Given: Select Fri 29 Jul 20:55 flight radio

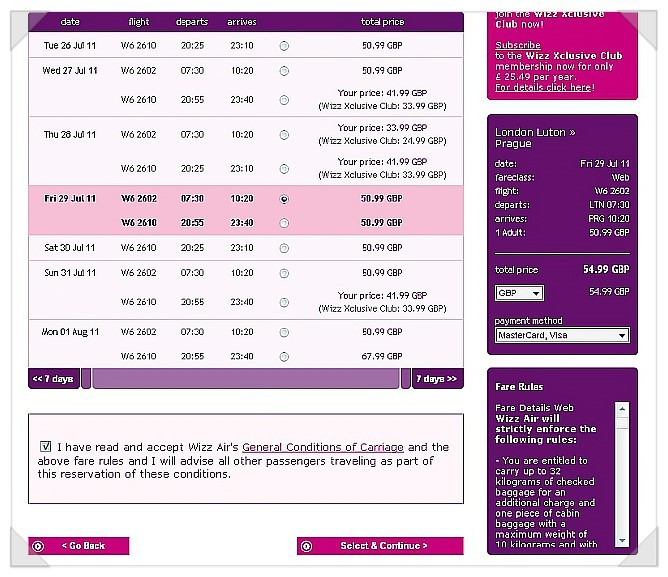Looking at the screenshot, I should (x=284, y=223).
